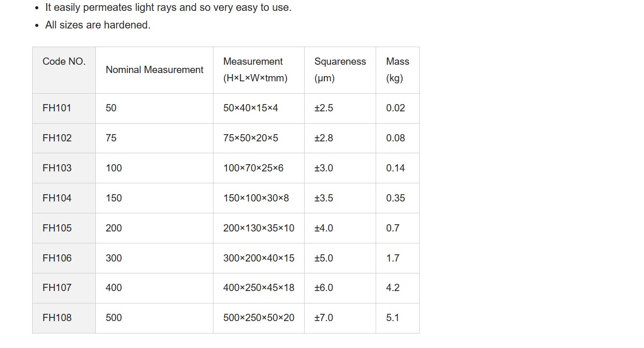Select the 50×40×15×4 measurement cell
This screenshot has width=644, height=348.
coord(259,108)
